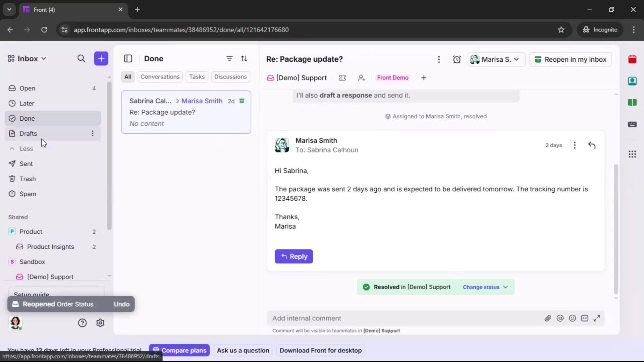Click Reopen in my inbox
Screen dimensions: 644x362
[x=571, y=59]
